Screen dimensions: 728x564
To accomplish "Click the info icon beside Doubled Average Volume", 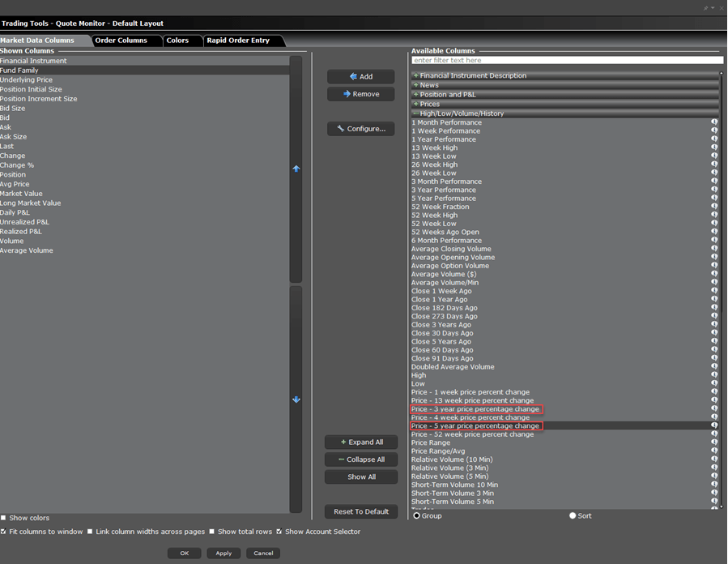I will (714, 367).
